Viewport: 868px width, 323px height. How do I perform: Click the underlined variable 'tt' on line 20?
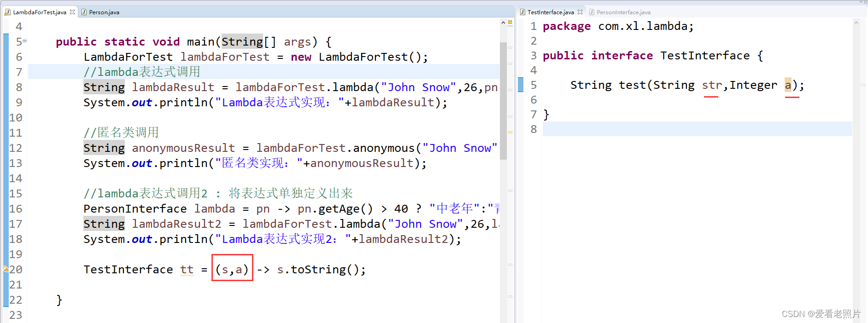point(187,270)
